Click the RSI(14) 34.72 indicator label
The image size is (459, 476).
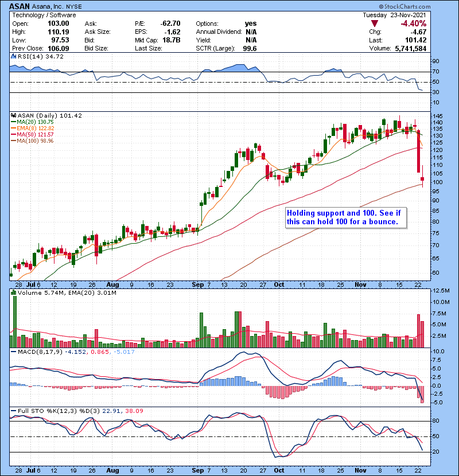coord(41,56)
